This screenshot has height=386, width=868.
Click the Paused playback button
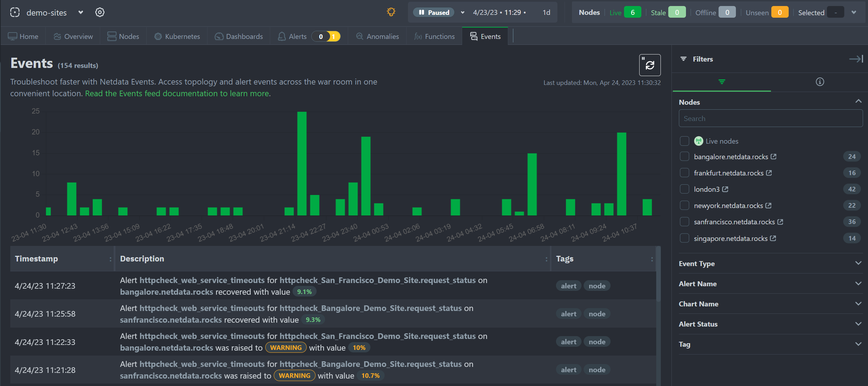tap(434, 12)
